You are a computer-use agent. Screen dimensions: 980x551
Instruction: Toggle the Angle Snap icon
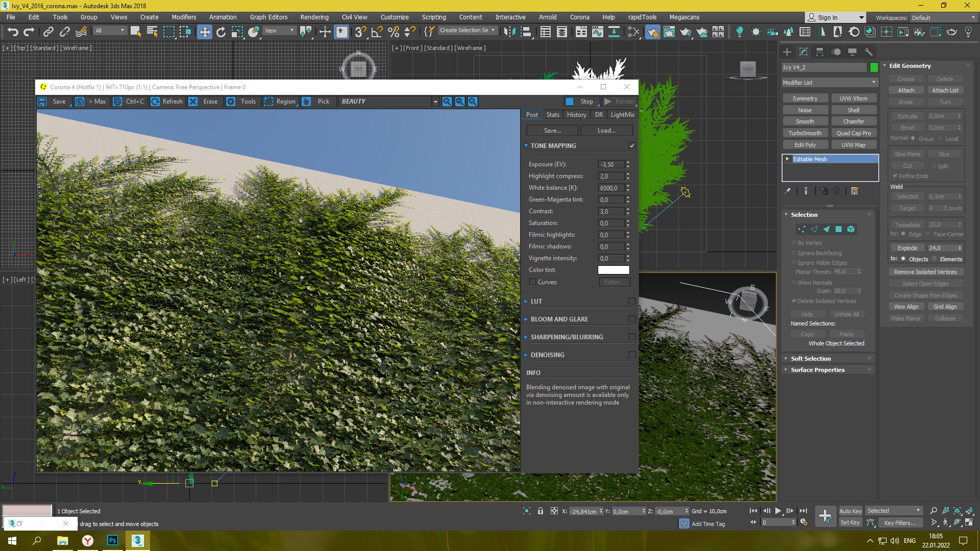(x=377, y=32)
